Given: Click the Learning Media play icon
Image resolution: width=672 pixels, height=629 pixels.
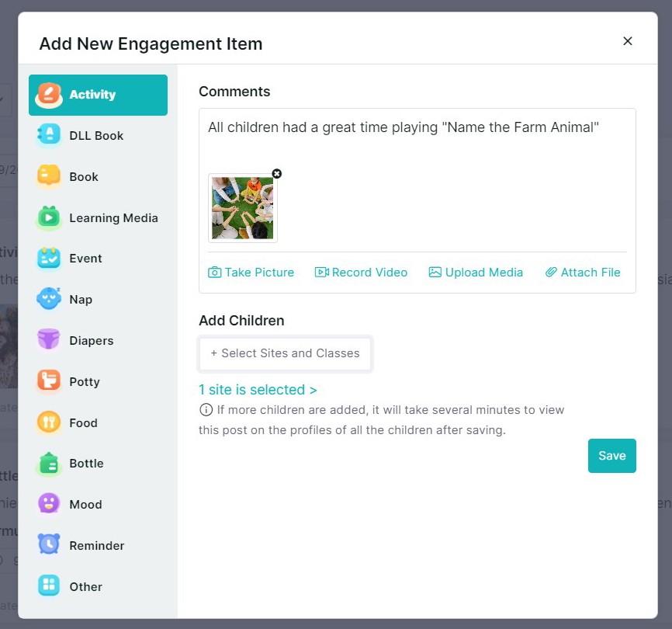Looking at the screenshot, I should [x=49, y=217].
